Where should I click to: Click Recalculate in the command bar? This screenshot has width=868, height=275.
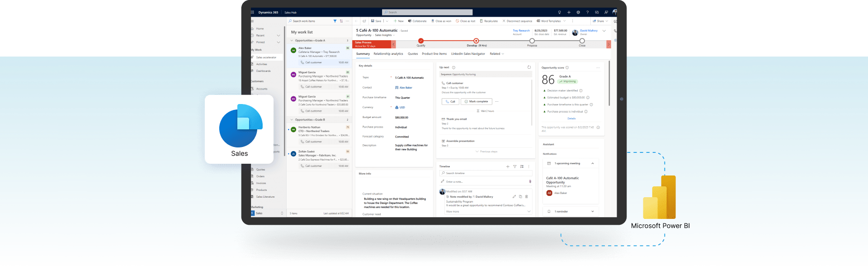[489, 21]
